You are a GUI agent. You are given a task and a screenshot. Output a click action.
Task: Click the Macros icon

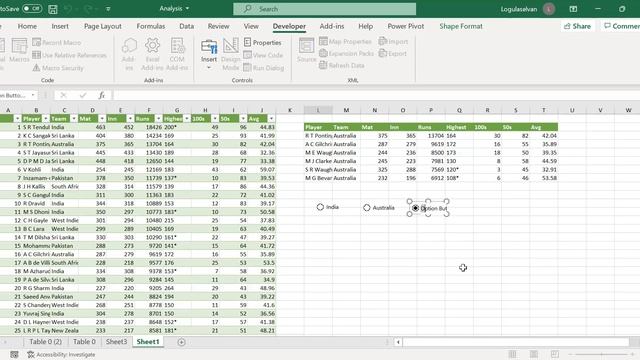(19, 50)
